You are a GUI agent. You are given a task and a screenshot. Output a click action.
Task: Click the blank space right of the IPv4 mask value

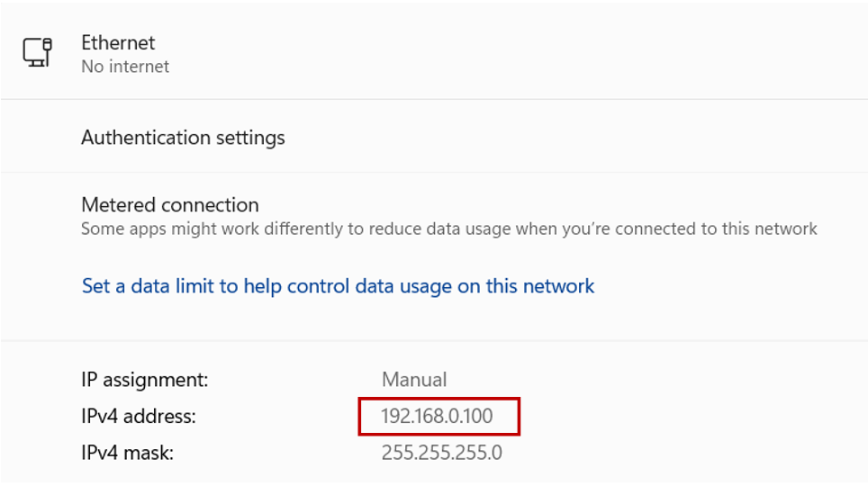coord(681,453)
